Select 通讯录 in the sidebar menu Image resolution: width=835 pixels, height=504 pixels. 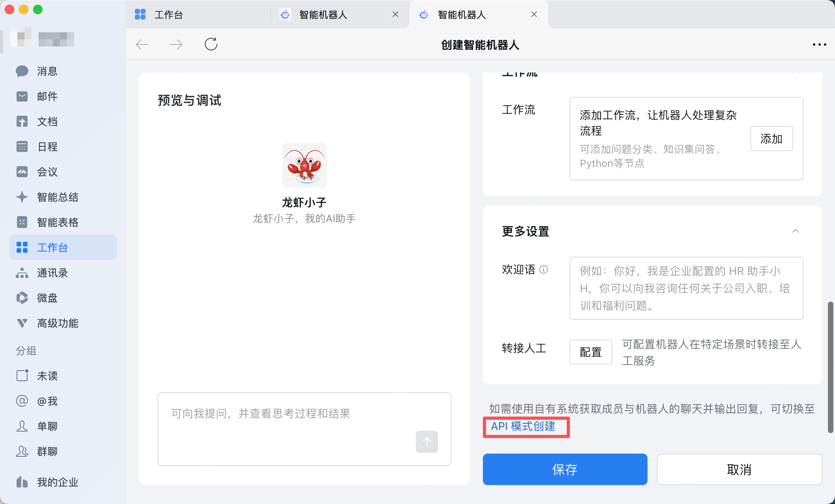pyautogui.click(x=52, y=273)
